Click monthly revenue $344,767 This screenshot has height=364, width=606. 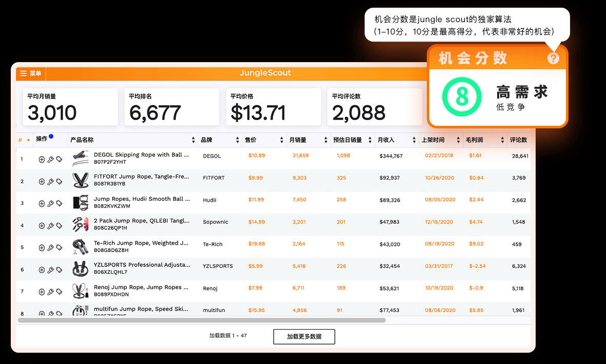pyautogui.click(x=391, y=156)
